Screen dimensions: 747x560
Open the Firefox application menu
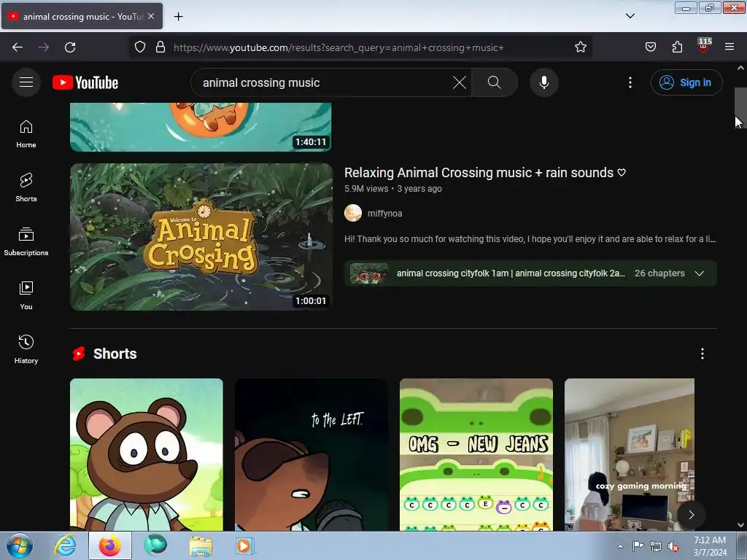(729, 47)
